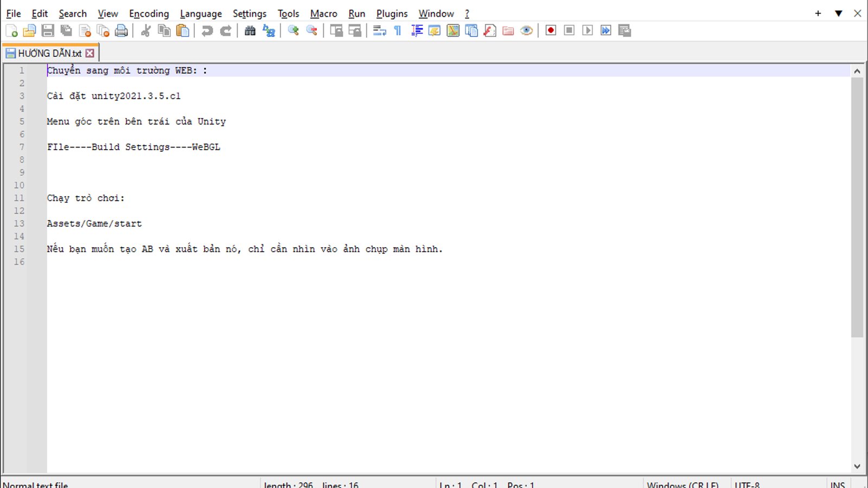Viewport: 868px width, 488px height.
Task: Open the Encoding menu
Action: pyautogui.click(x=149, y=14)
